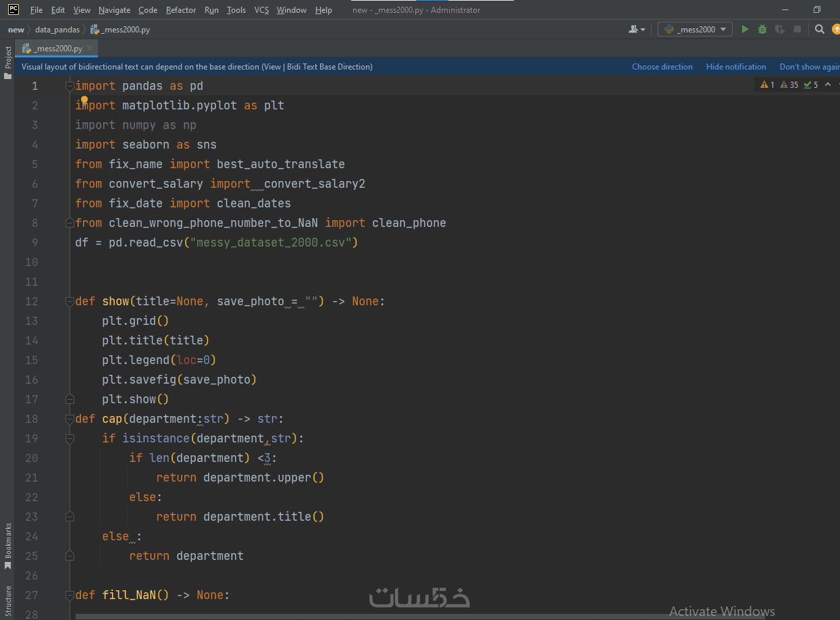840x620 pixels.
Task: Open the Run menu
Action: point(211,10)
